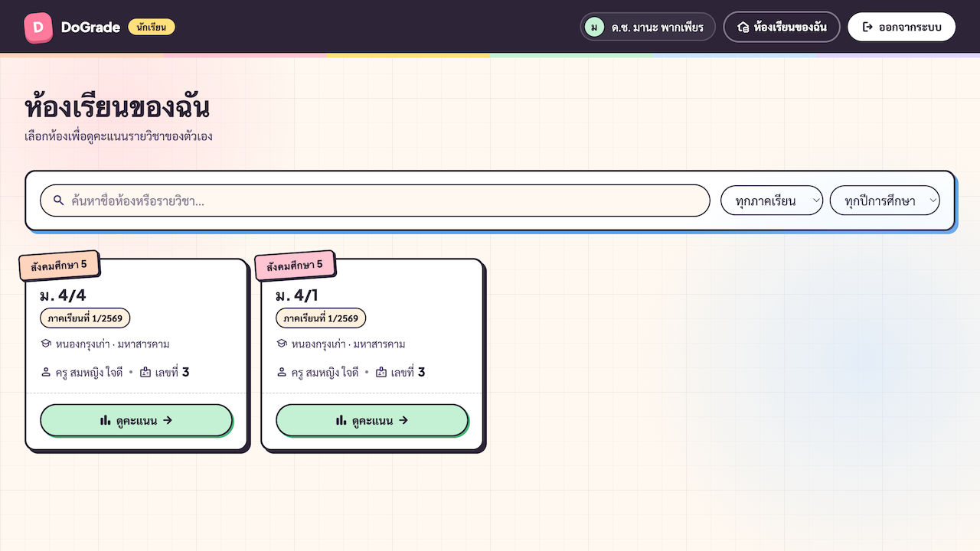Click หนองกรุงเก่า · มหาสารคาม on ม. 4/1 card
The height and width of the screenshot is (551, 980).
click(x=348, y=344)
